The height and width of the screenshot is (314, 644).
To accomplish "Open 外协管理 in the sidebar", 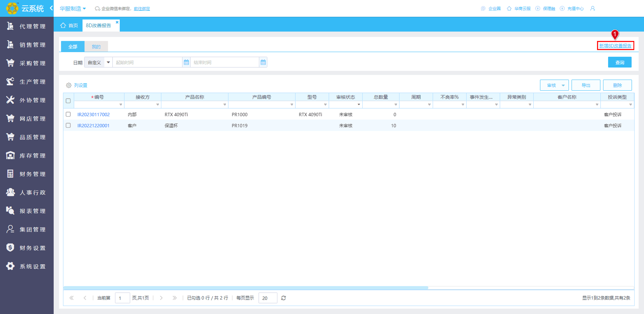I will pos(27,100).
